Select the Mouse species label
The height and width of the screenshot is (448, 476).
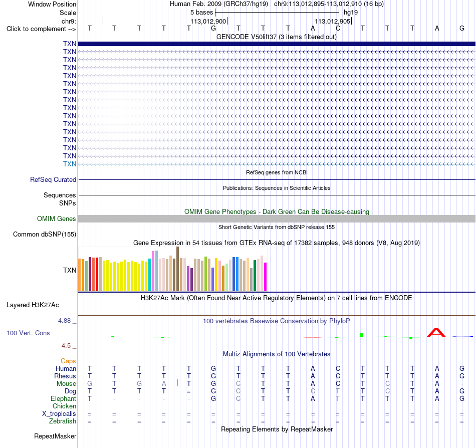[x=66, y=384]
